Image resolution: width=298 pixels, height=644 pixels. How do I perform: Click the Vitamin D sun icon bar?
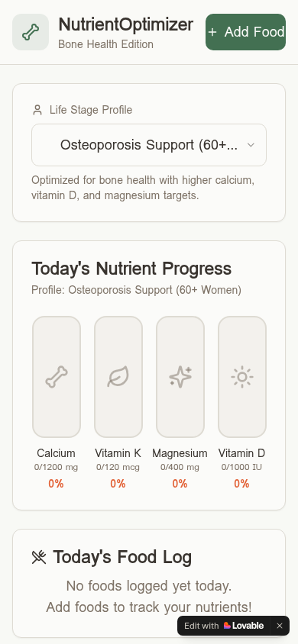coord(242,377)
